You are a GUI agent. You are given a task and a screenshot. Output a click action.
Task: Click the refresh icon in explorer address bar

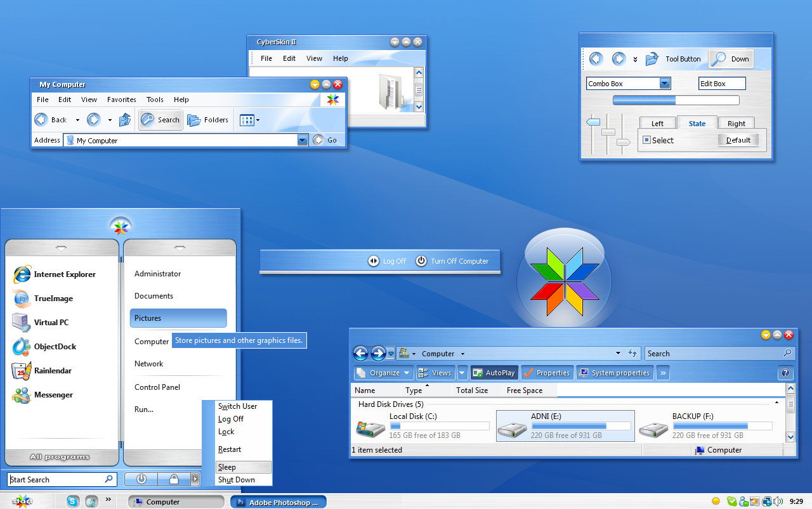[x=632, y=353]
